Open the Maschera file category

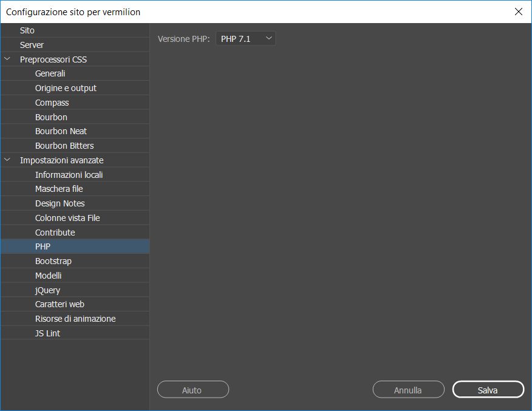point(59,189)
